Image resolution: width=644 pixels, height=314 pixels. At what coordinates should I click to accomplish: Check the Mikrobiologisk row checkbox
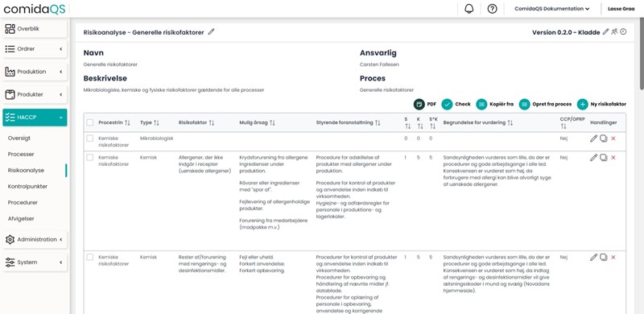[x=90, y=138]
